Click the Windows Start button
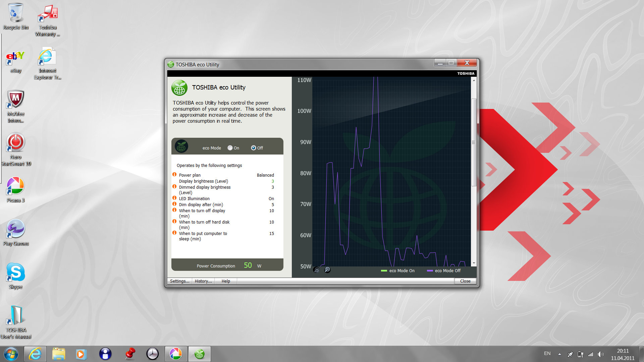 pos(11,354)
